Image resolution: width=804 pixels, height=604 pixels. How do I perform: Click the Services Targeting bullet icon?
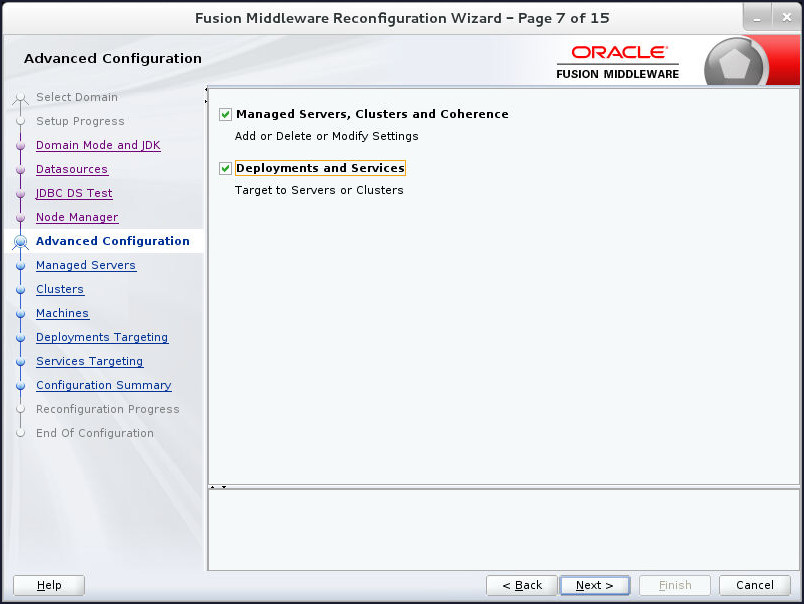(21, 362)
